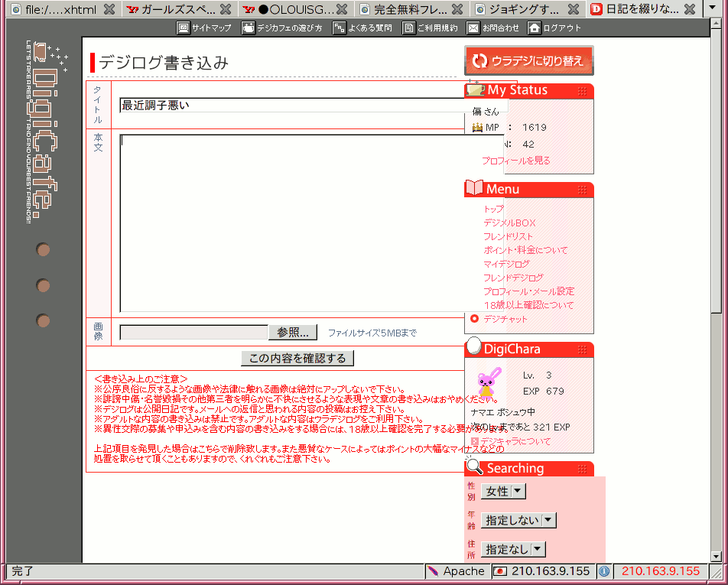This screenshot has height=585, width=728.
Task: Click the sitemap icon (サイトマップ)
Action: tap(184, 28)
